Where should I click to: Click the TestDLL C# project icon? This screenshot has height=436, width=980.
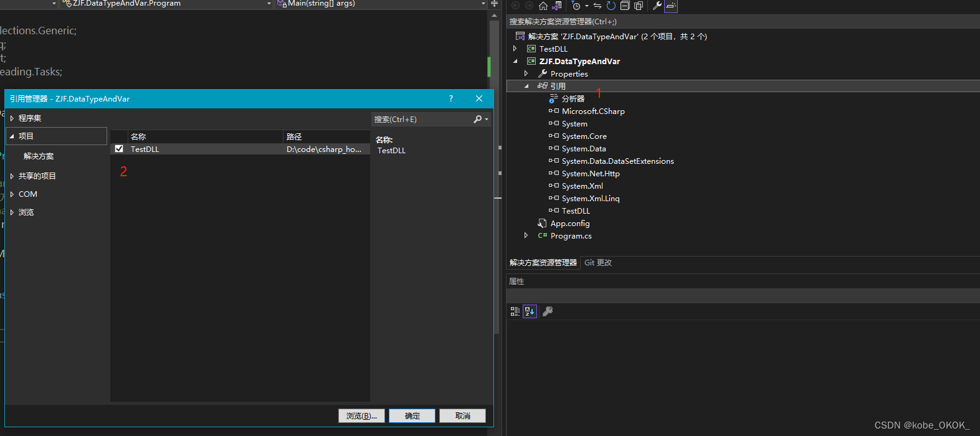(531, 49)
